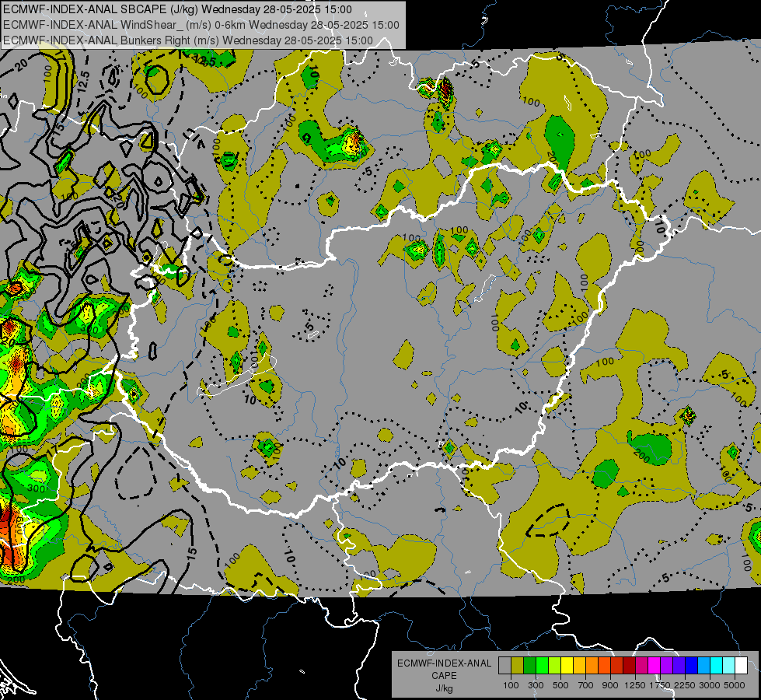Select the pure blue legend swatch
The image size is (761, 700).
coord(692,665)
